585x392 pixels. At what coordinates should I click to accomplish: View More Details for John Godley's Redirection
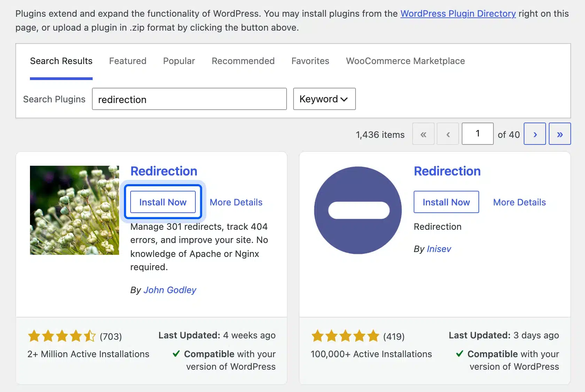click(236, 202)
